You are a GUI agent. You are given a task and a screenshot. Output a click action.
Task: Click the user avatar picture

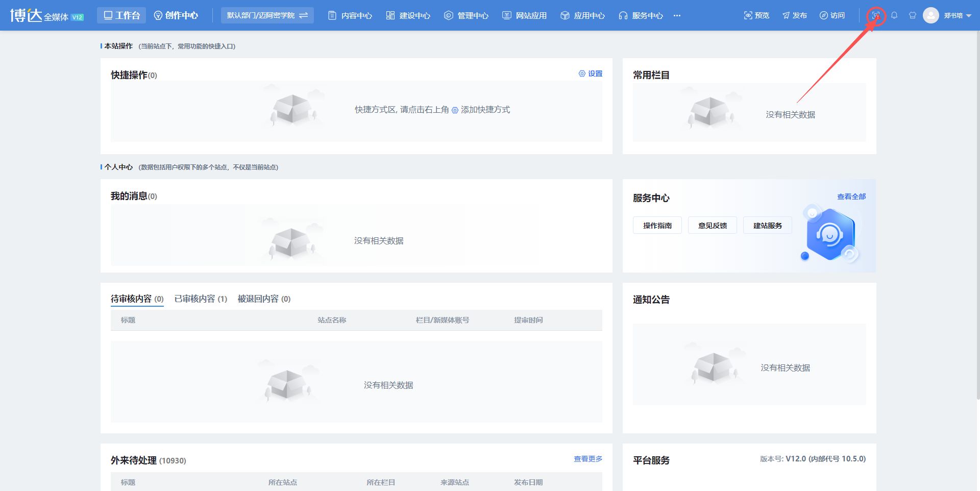[x=931, y=15]
